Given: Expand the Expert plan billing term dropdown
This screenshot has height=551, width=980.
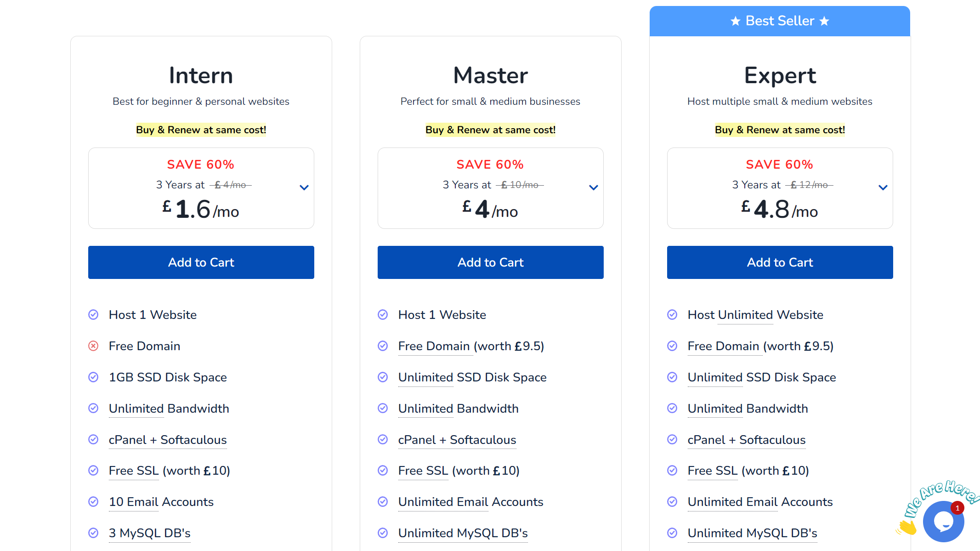Looking at the screenshot, I should 883,187.
